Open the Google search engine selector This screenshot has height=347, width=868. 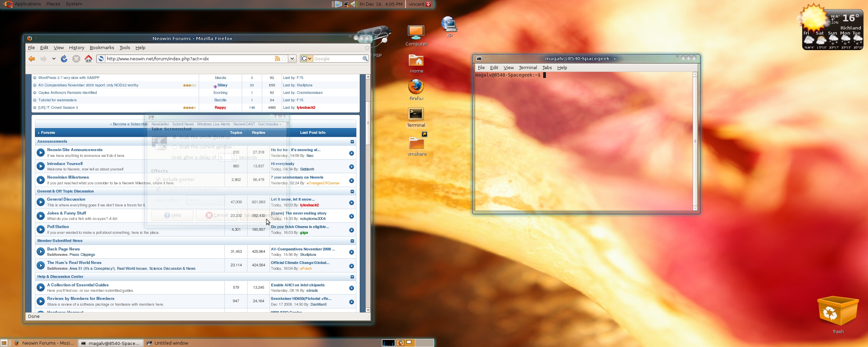(x=306, y=59)
